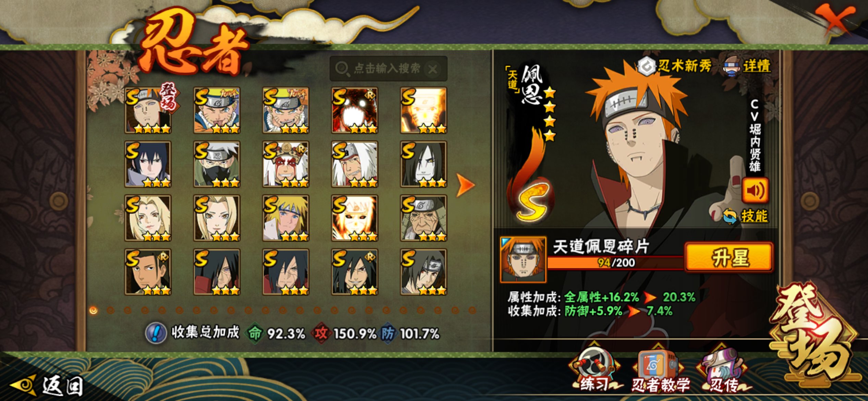Click the 返回 back button
Image resolution: width=868 pixels, height=401 pixels.
click(48, 385)
